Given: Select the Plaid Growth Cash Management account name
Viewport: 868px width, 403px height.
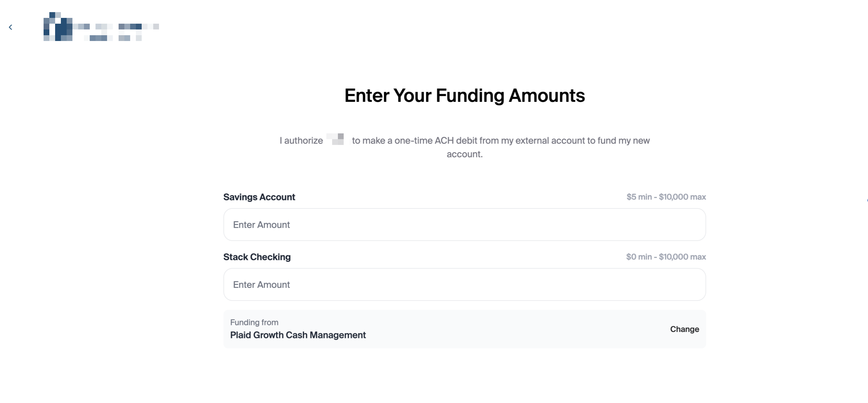Looking at the screenshot, I should click(x=298, y=335).
